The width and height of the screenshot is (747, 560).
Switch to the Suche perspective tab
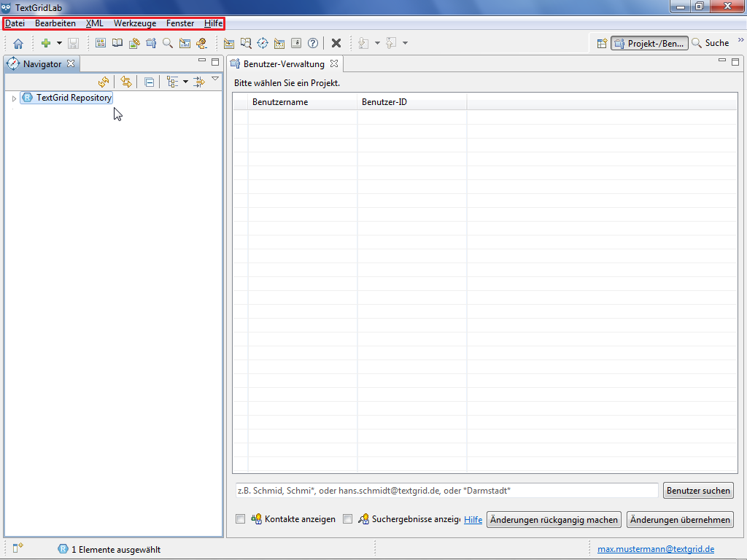(x=711, y=43)
